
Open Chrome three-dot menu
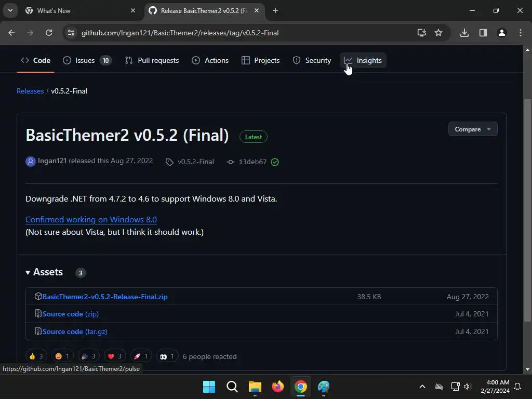click(x=521, y=33)
